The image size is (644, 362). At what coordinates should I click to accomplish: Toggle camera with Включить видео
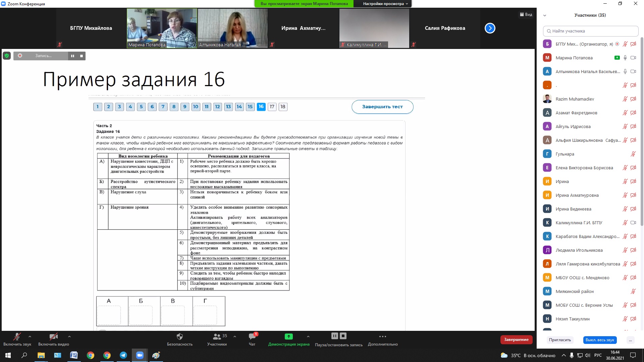point(53,337)
